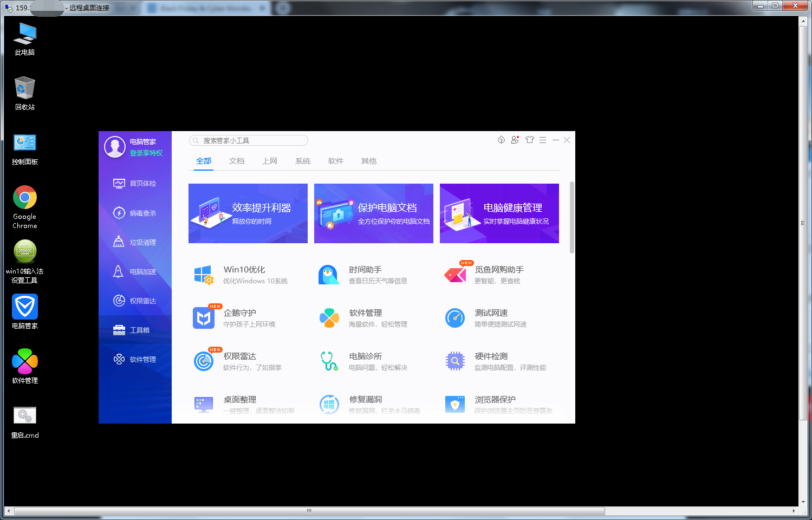Viewport: 812px width, 520px height.
Task: Go to 首页体检 in sidebar
Action: coord(135,184)
